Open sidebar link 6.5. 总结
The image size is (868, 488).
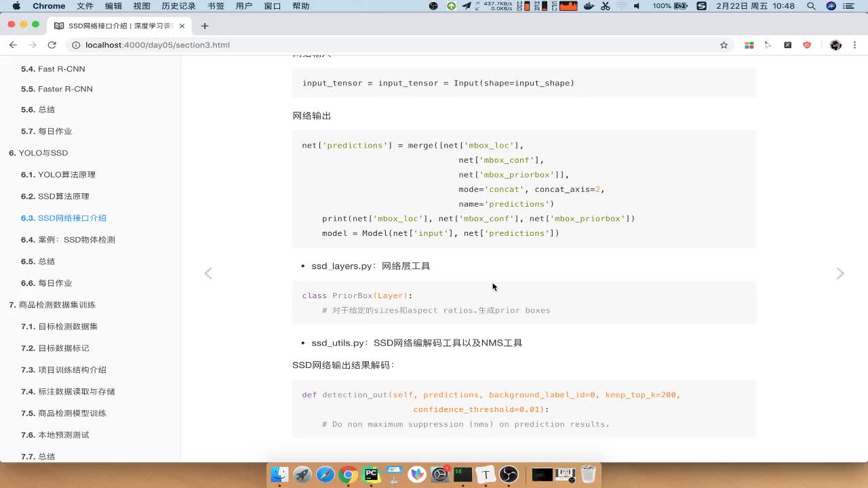coord(38,262)
